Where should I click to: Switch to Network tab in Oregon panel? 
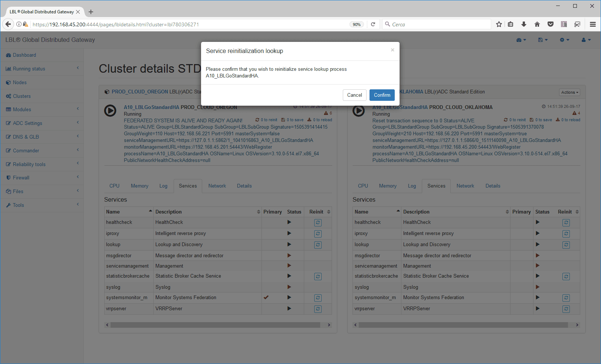[217, 186]
